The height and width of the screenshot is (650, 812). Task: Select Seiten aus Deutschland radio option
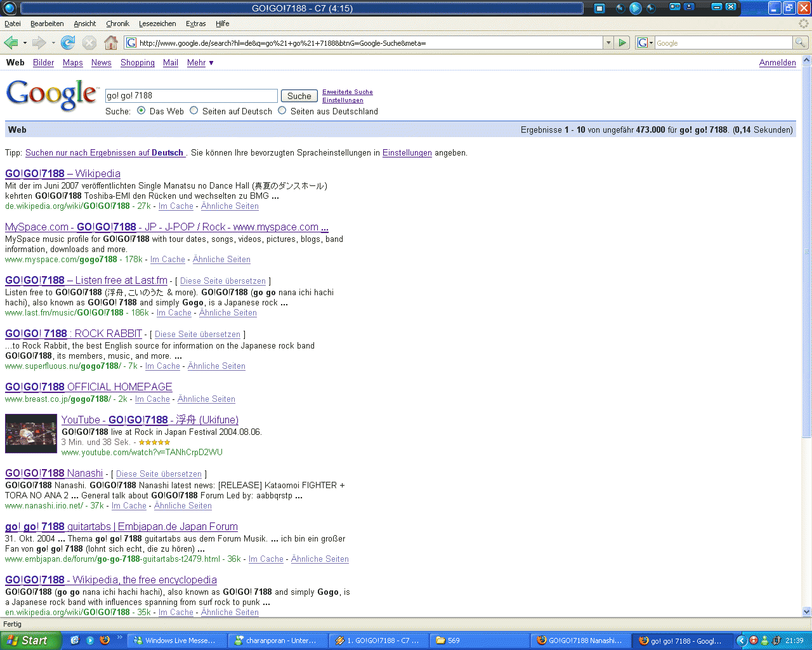coord(282,110)
